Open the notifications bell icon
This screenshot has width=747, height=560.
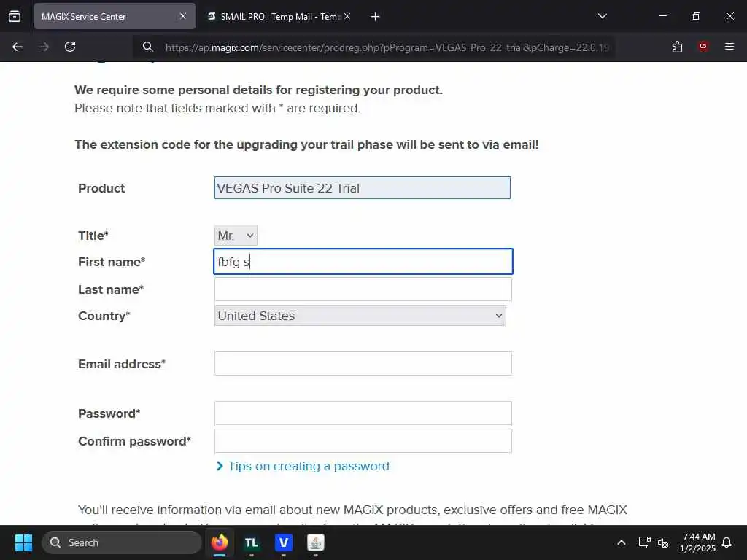point(727,542)
